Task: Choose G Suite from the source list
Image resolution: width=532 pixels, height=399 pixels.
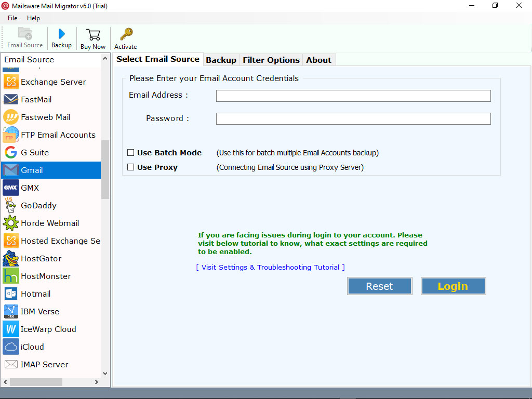Action: (x=51, y=152)
